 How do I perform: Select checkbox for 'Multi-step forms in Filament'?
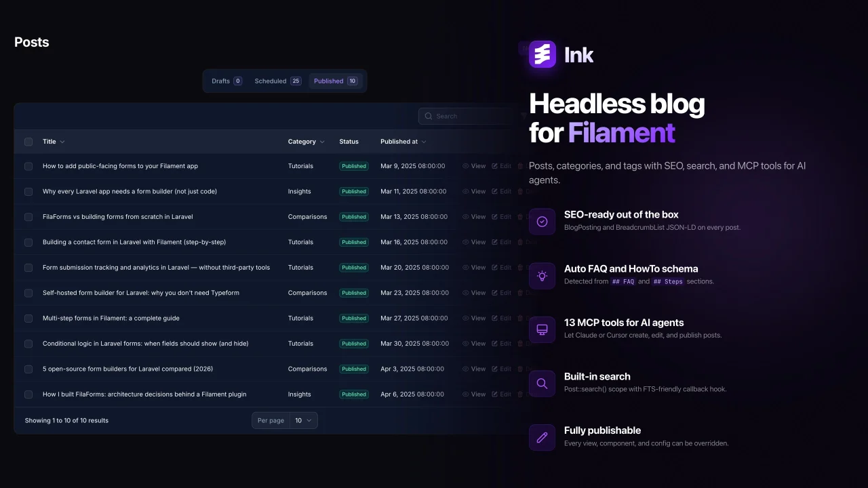(28, 319)
